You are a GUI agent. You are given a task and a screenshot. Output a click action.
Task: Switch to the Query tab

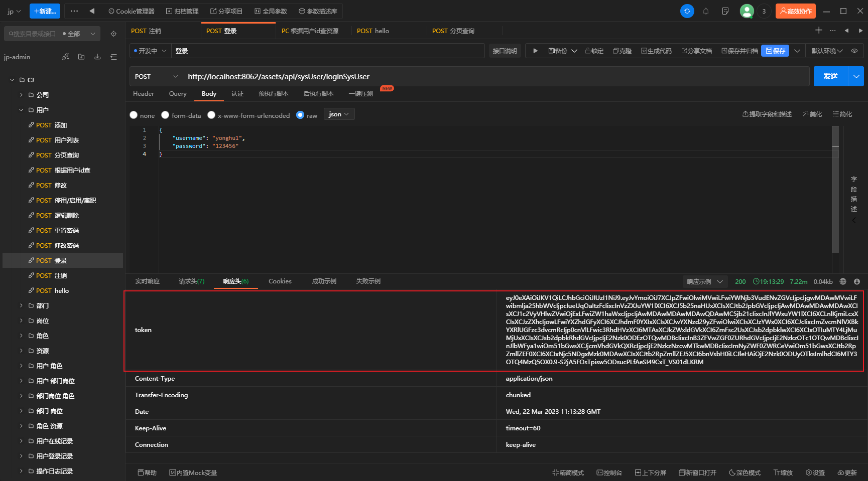(x=178, y=94)
